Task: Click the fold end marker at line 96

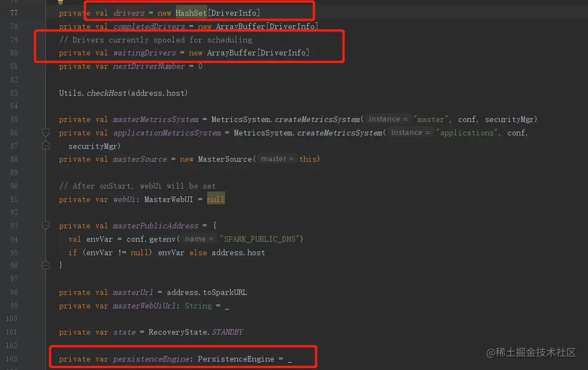Action: pyautogui.click(x=46, y=265)
